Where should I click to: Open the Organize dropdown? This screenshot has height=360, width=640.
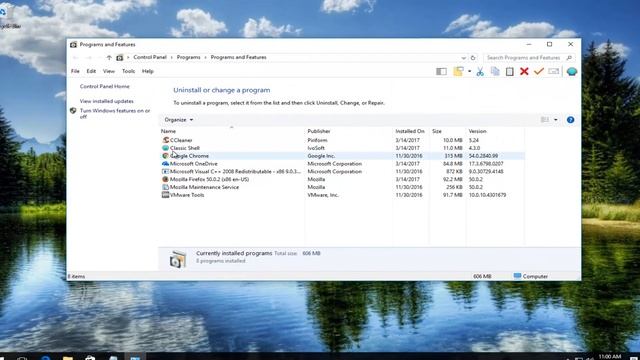pos(179,120)
